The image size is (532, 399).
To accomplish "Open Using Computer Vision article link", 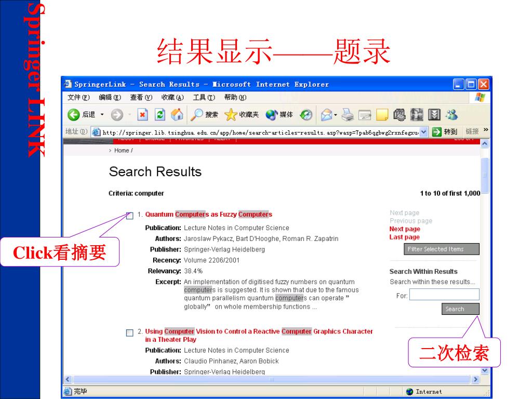I will tap(259, 335).
